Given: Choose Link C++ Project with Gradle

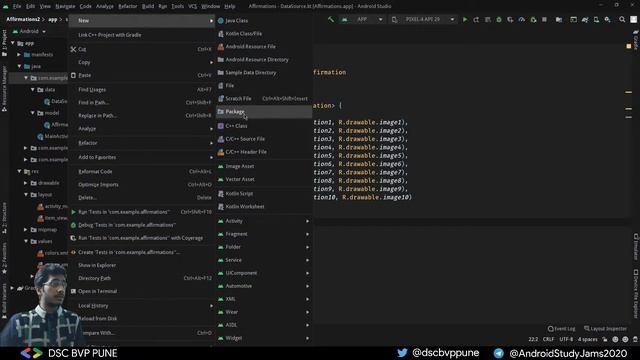Looking at the screenshot, I should coord(141,35).
